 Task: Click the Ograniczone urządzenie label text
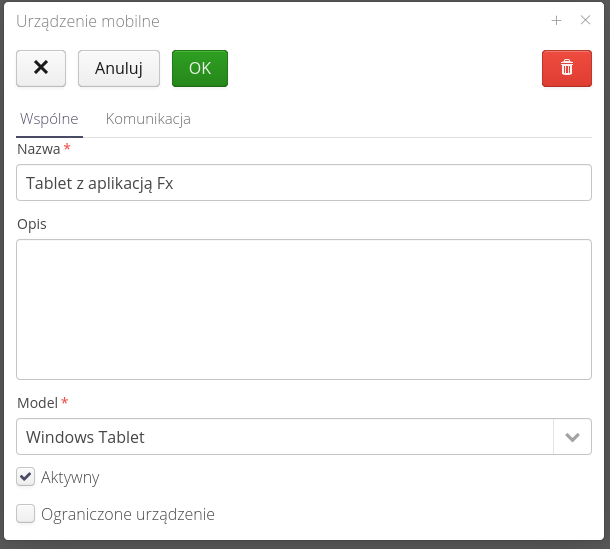[128, 514]
